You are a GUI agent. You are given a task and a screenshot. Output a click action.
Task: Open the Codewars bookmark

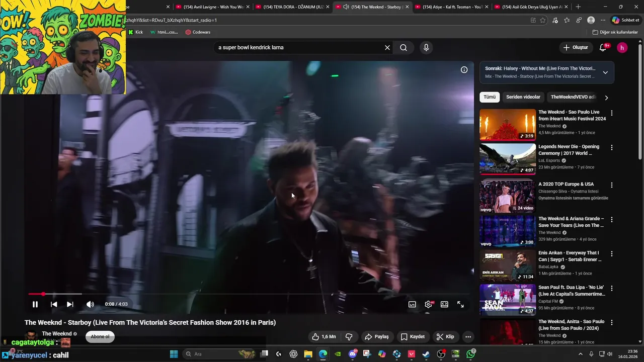tap(198, 32)
